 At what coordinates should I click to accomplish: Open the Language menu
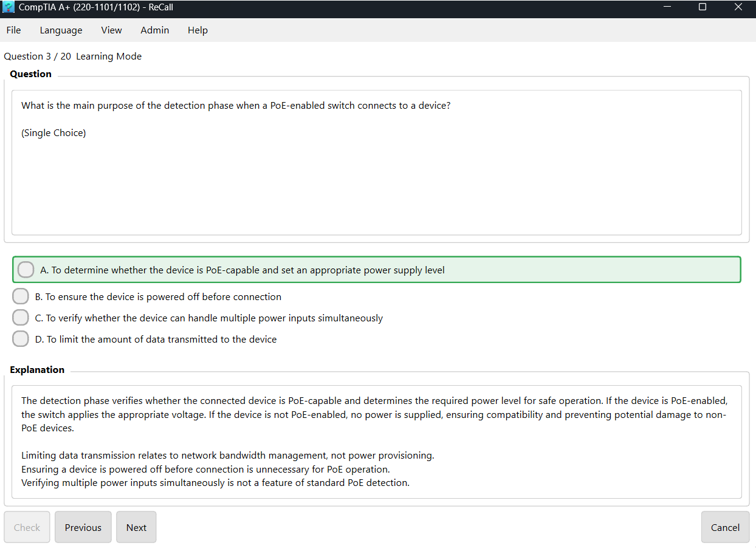61,30
